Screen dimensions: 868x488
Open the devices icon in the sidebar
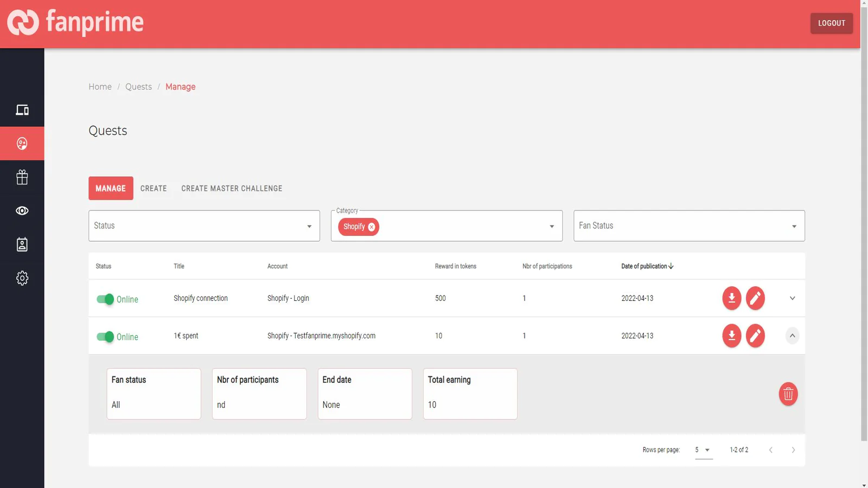point(22,110)
